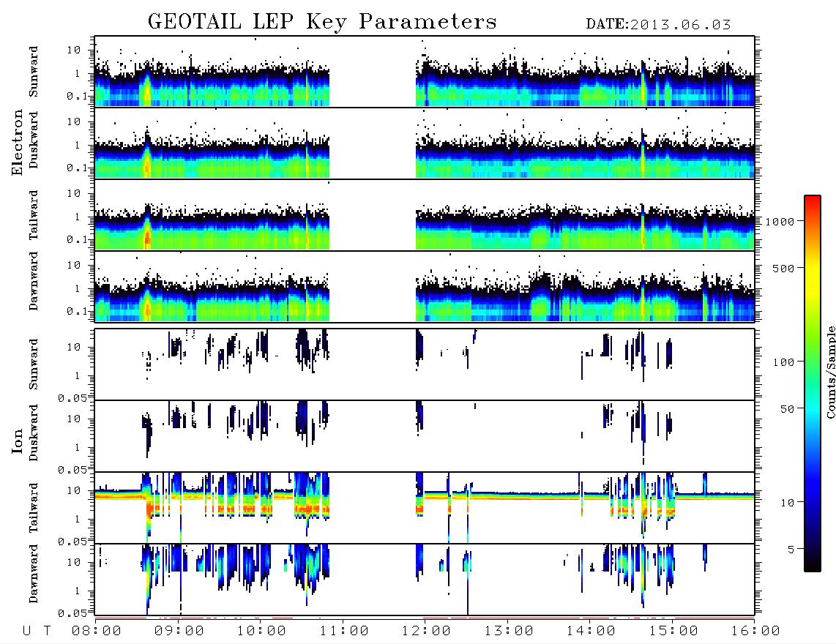Click the Tailward label of Electron panels
The width and height of the screenshot is (836, 644).
coord(34,215)
